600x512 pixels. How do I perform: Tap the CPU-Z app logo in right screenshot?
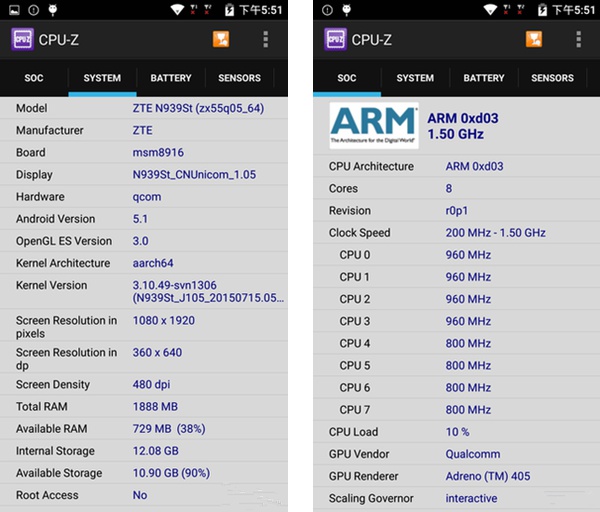pyautogui.click(x=336, y=39)
